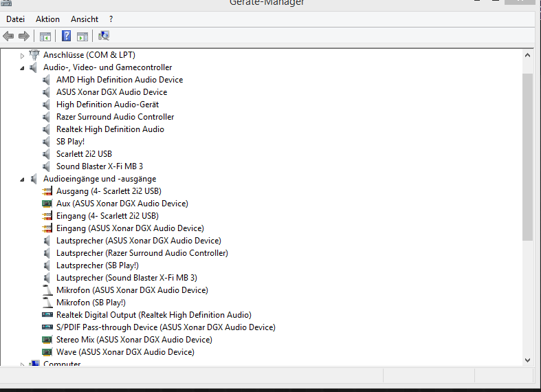Click icon beside Ausgang (4- Scarlett 2i2 USB)
Image resolution: width=541 pixels, height=392 pixels.
click(x=47, y=191)
